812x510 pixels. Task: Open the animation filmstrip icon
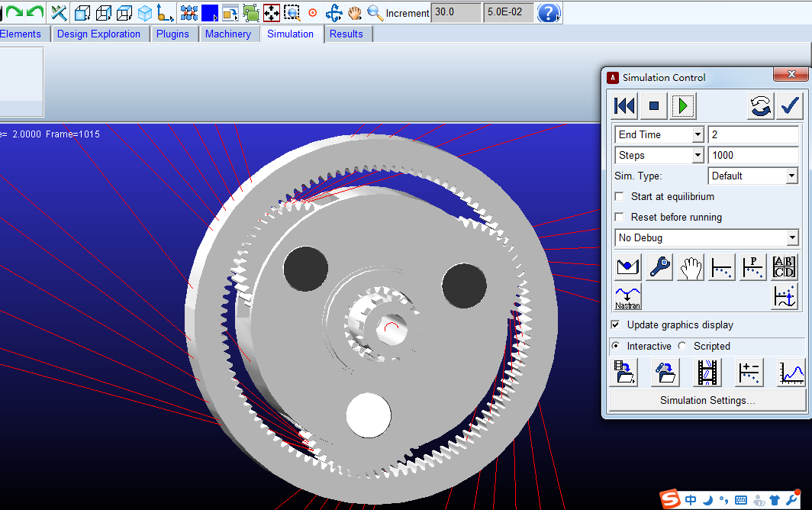click(x=707, y=373)
